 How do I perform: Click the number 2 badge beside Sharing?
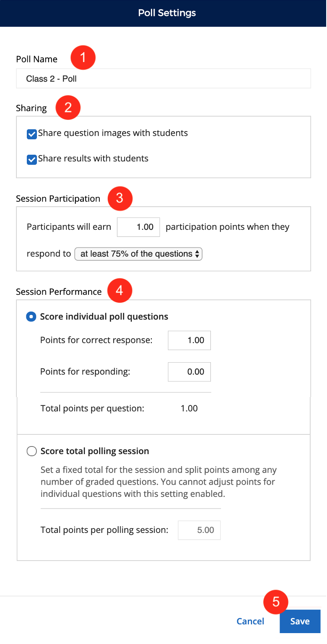point(68,107)
